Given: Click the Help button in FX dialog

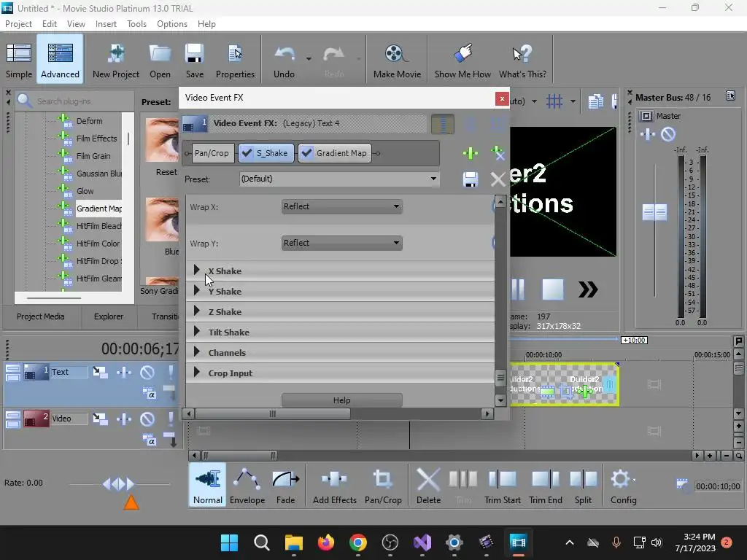Looking at the screenshot, I should pyautogui.click(x=341, y=400).
